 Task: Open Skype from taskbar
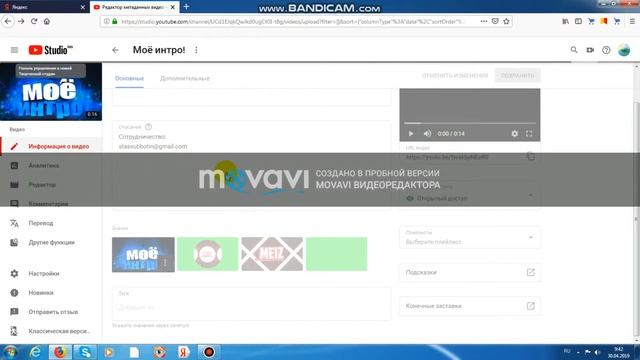[85, 352]
